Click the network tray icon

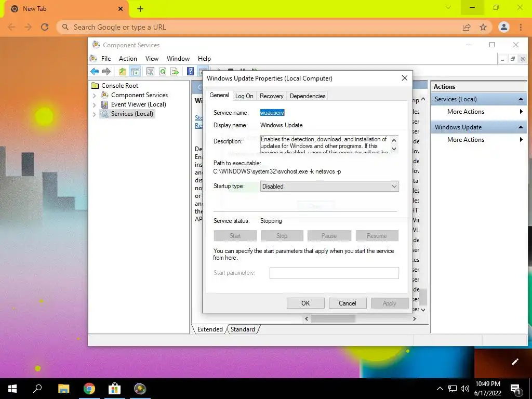coord(453,389)
